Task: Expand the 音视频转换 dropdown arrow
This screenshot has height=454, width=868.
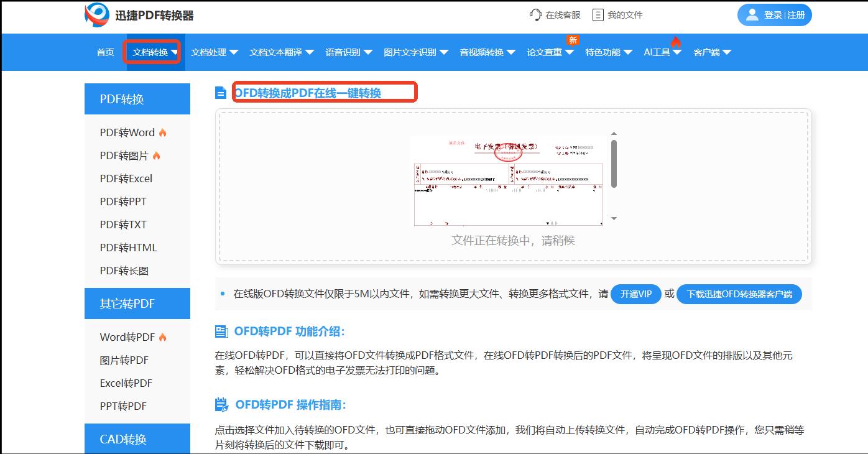Action: pyautogui.click(x=511, y=52)
